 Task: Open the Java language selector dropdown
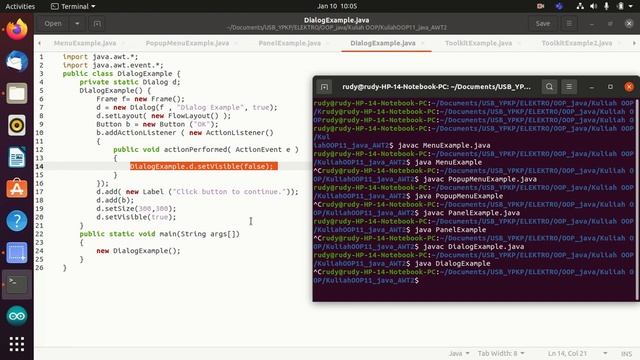[459, 353]
